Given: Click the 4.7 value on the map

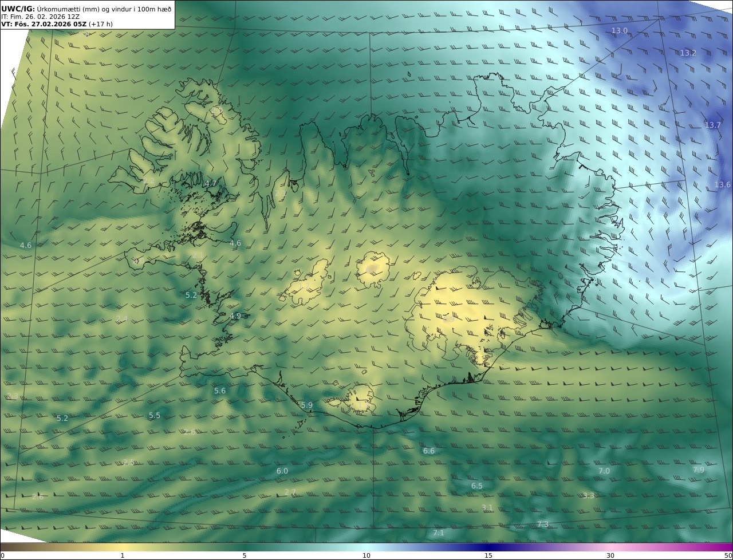Looking at the screenshot, I should [211, 183].
